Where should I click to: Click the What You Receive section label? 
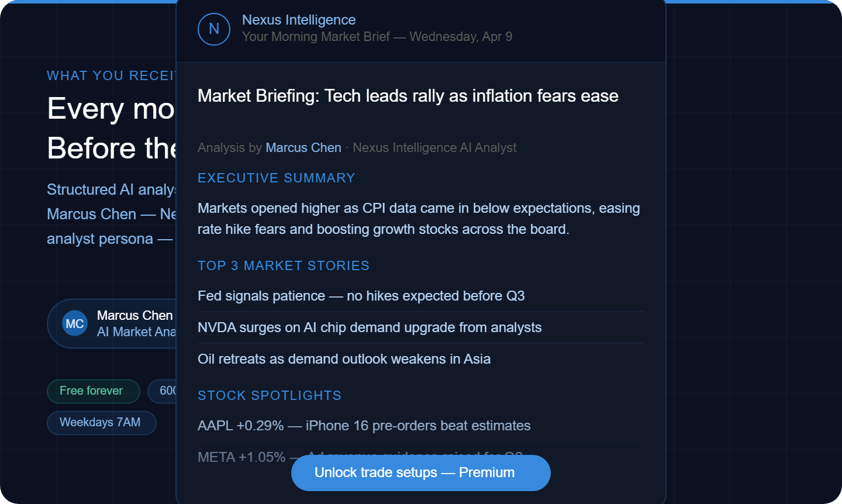click(x=111, y=75)
